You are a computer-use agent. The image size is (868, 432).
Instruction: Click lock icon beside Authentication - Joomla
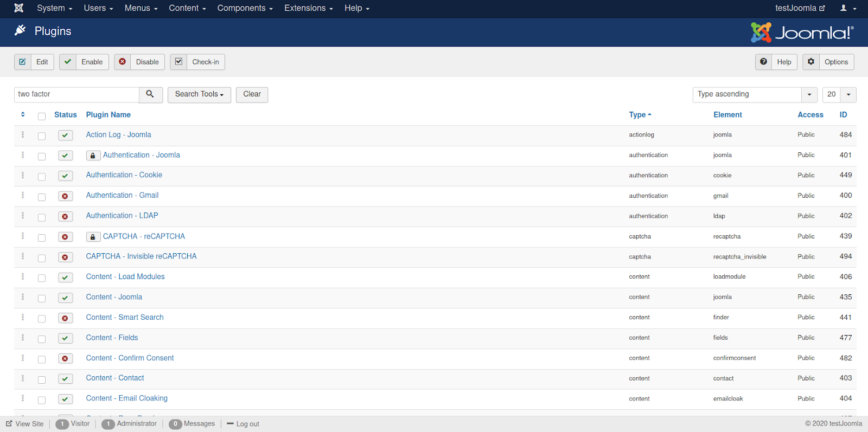point(93,156)
